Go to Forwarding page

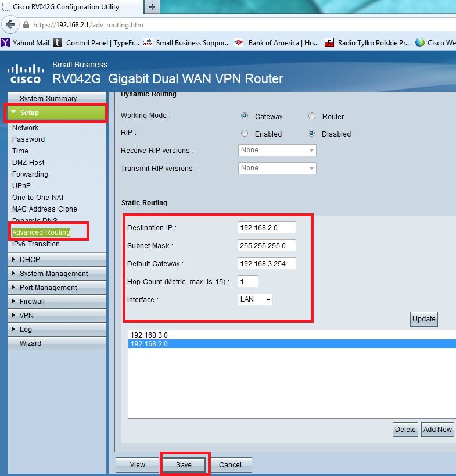30,174
